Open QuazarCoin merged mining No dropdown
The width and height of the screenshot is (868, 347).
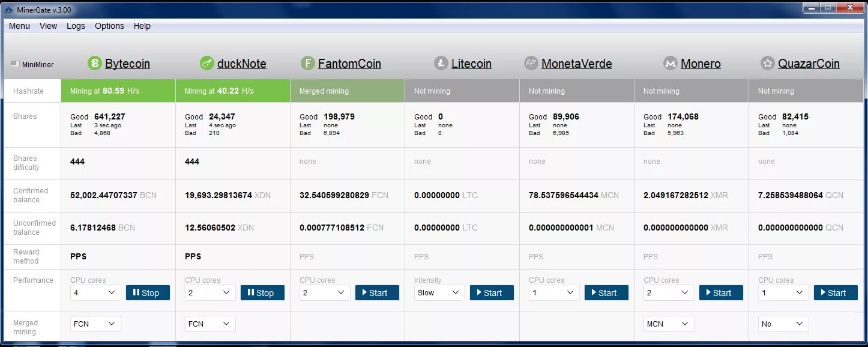click(x=783, y=324)
